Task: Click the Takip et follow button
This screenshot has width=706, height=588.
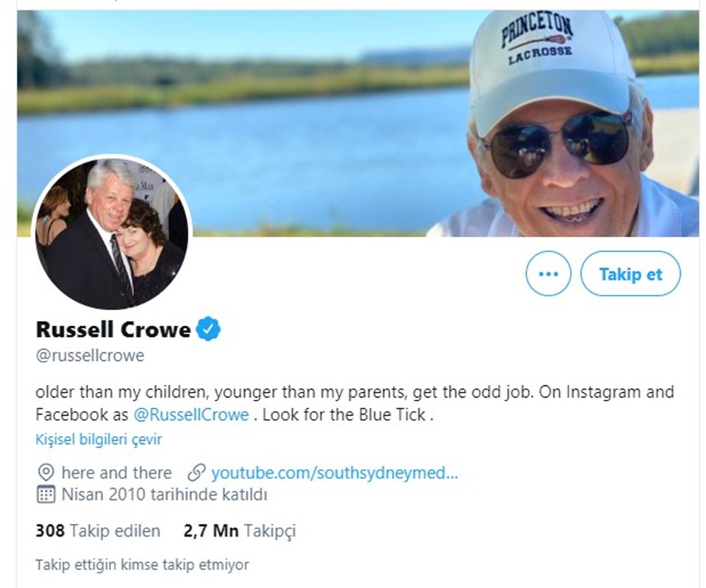Action: tap(630, 273)
